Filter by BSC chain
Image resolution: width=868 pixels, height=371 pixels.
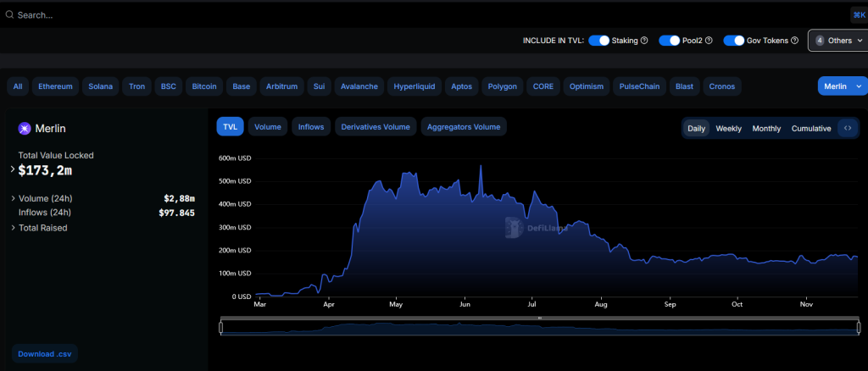coord(169,86)
